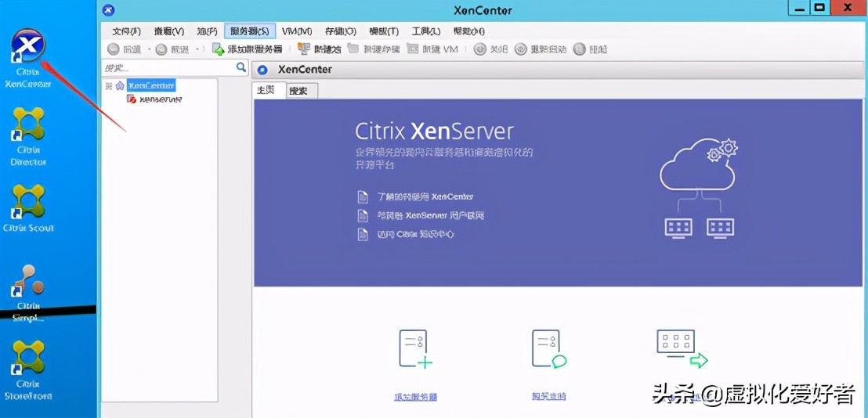The width and height of the screenshot is (868, 418).
Task: Open the Citrix XenCenter desktop shortcut
Action: pos(27,58)
